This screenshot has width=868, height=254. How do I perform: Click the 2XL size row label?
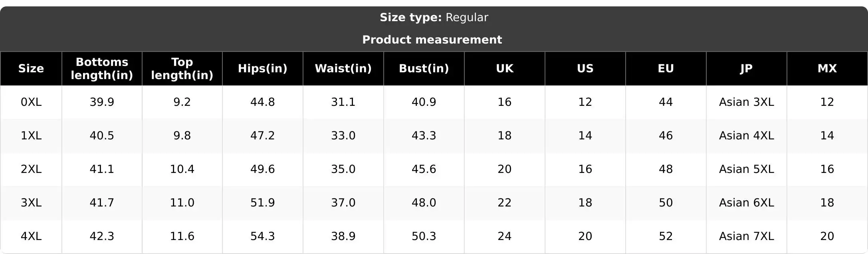31,169
